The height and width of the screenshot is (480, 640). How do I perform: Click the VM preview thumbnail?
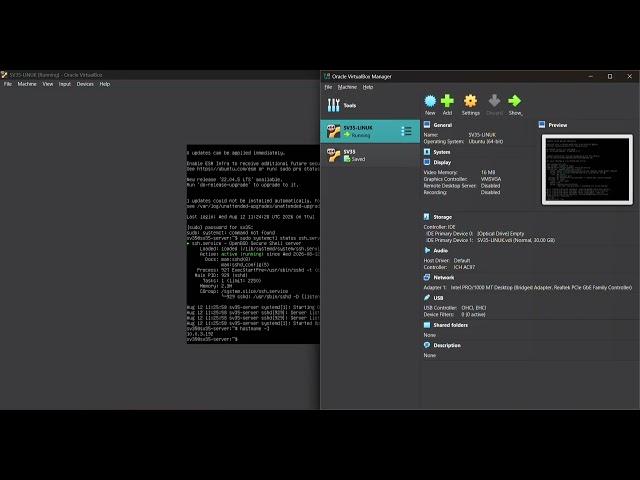pyautogui.click(x=587, y=169)
